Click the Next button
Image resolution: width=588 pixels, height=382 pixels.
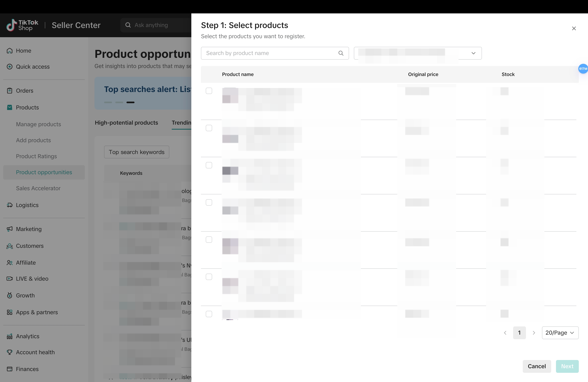(x=567, y=366)
